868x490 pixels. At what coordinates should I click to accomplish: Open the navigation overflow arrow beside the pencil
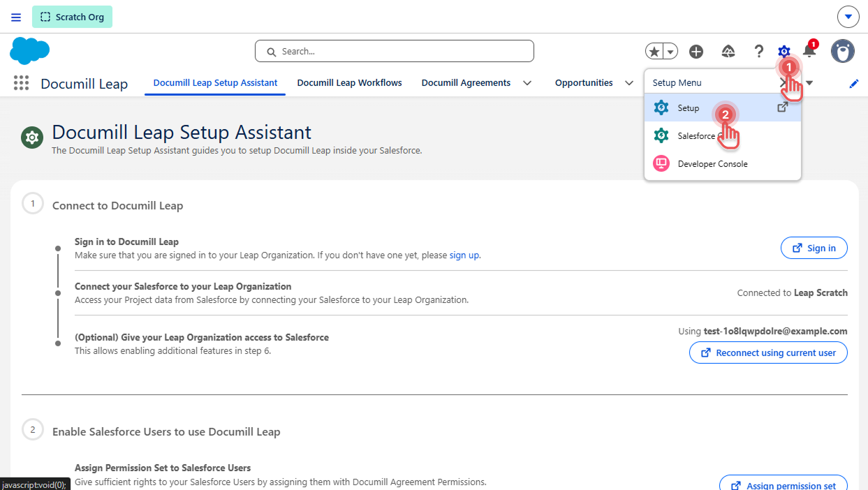click(809, 83)
